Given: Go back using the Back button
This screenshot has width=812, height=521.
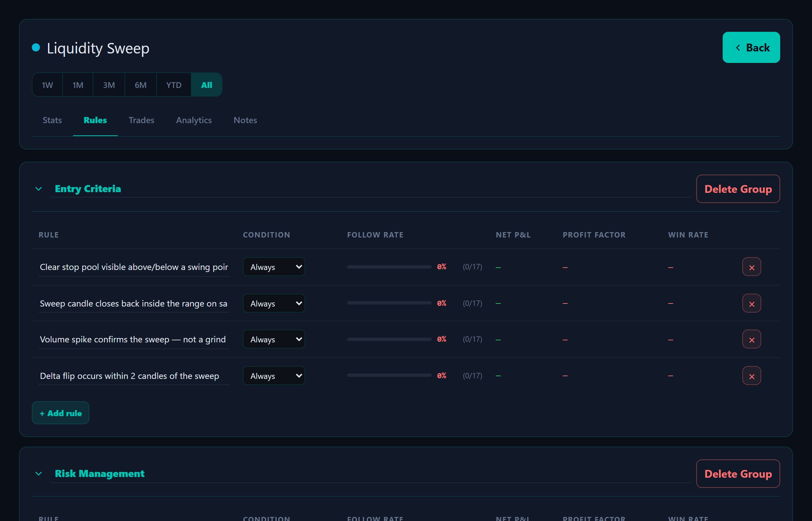Looking at the screenshot, I should click(x=751, y=48).
